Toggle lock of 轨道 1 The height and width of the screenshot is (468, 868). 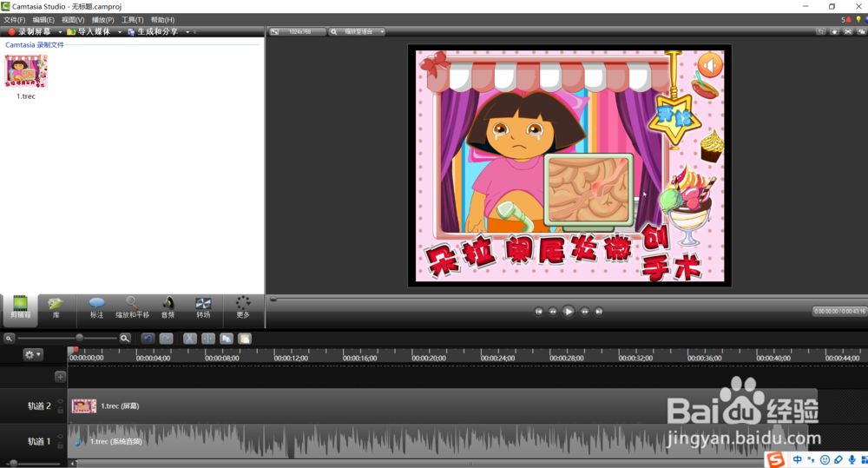[61, 445]
